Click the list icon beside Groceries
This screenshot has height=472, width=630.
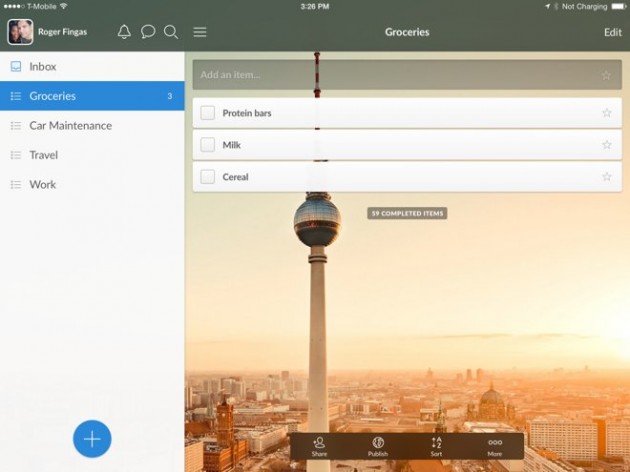(x=16, y=96)
